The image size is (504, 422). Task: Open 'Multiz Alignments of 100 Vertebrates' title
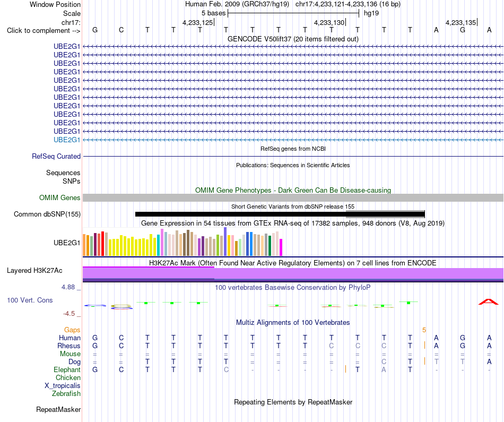tap(293, 323)
